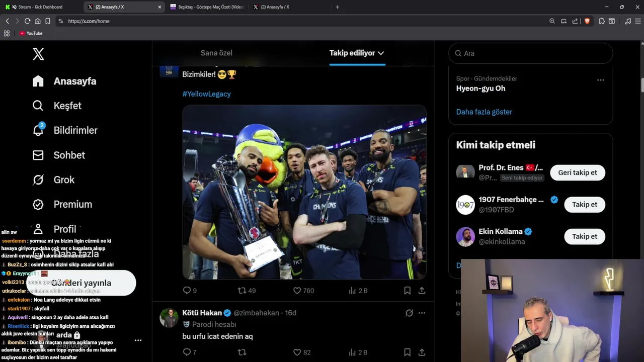Open the media control music icon
This screenshot has height=362, width=644.
pyautogui.click(x=627, y=21)
